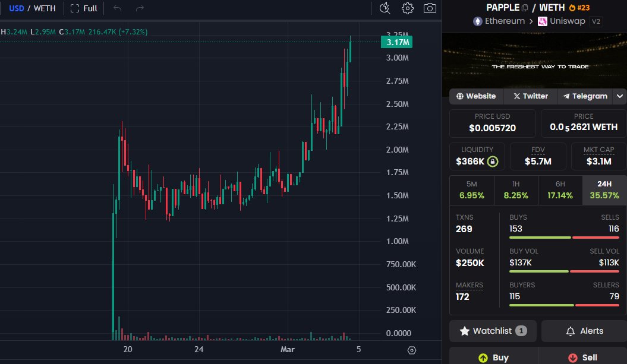Click the SELL VOL $113K value
The height and width of the screenshot is (364, 627).
609,262
